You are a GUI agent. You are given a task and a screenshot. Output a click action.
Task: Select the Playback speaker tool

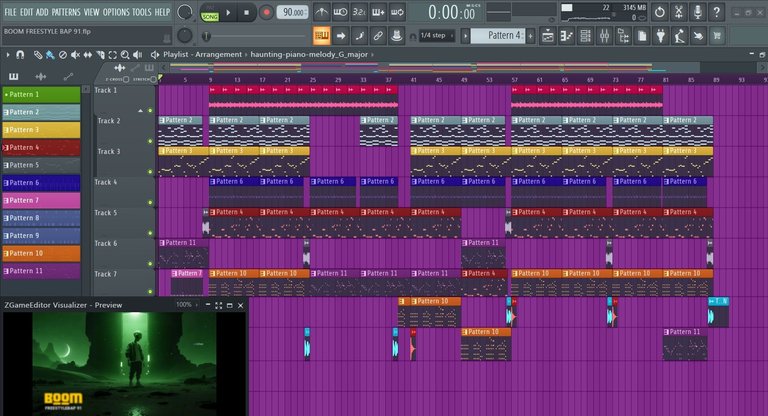coord(138,54)
